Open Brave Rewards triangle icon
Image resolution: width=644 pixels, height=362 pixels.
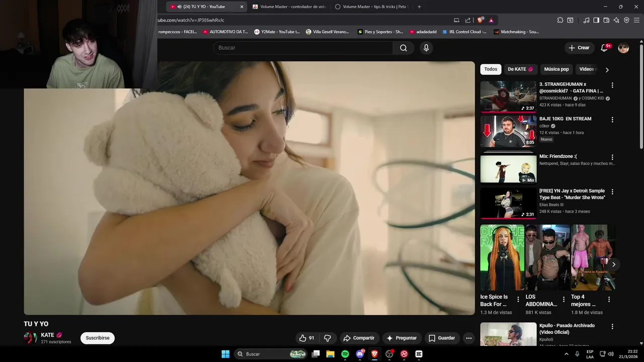coord(491,20)
